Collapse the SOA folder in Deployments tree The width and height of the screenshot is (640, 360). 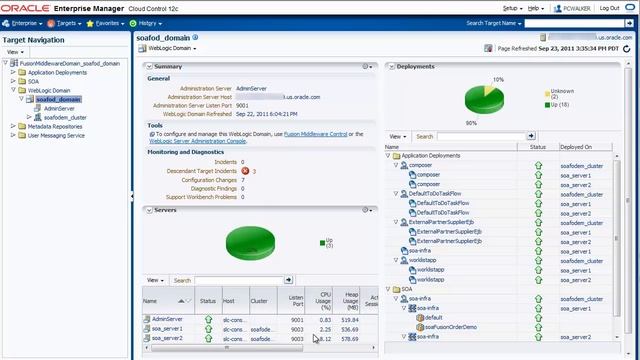click(388, 289)
